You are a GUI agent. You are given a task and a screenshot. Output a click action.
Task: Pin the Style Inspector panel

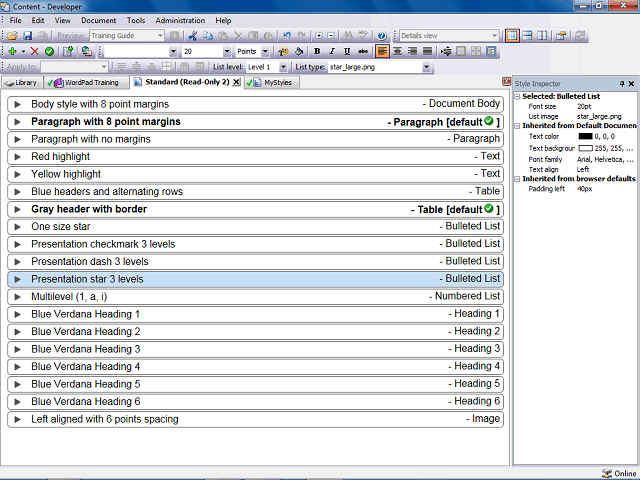pyautogui.click(x=622, y=84)
